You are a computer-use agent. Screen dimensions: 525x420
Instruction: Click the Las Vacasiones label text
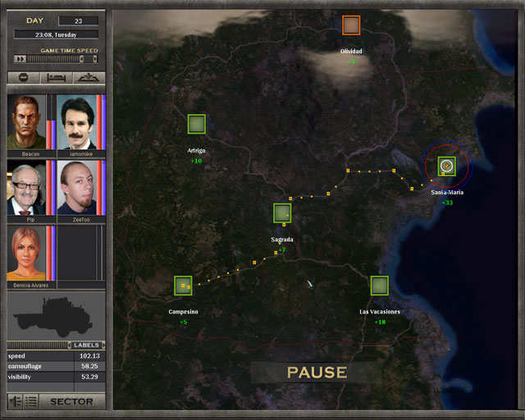click(380, 312)
